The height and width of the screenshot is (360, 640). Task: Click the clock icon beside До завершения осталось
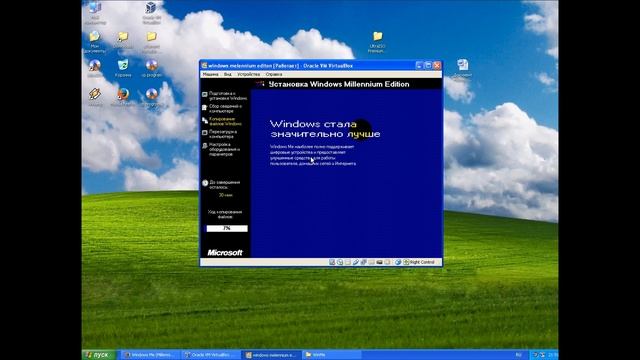205,183
